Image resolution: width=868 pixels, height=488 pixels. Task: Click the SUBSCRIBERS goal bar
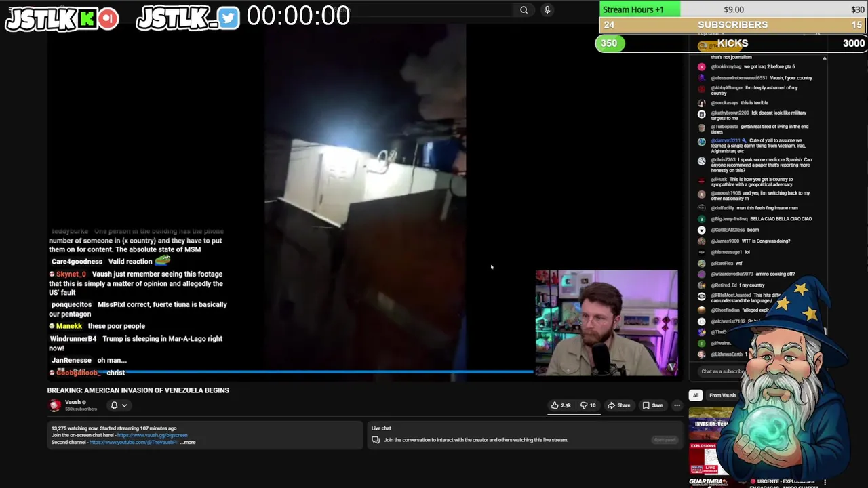coord(733,25)
